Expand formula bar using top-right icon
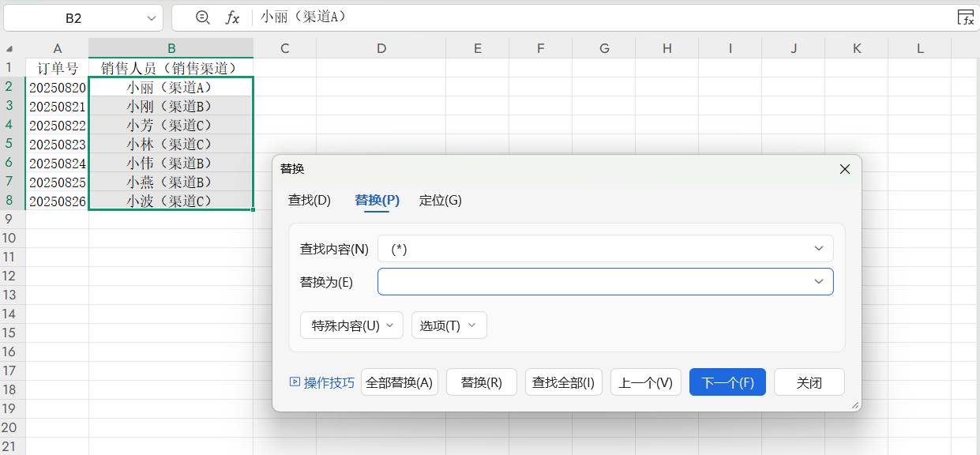The height and width of the screenshot is (455, 980). [x=965, y=17]
